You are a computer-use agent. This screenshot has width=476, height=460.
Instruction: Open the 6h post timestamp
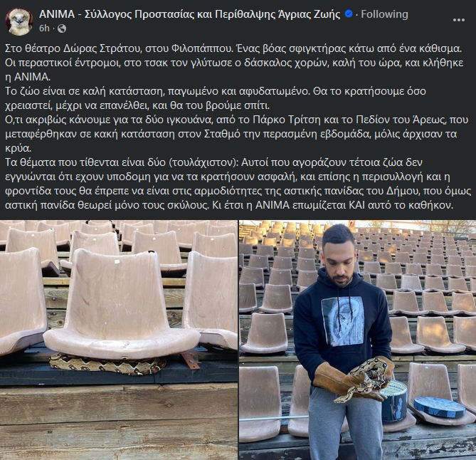pyautogui.click(x=44, y=28)
